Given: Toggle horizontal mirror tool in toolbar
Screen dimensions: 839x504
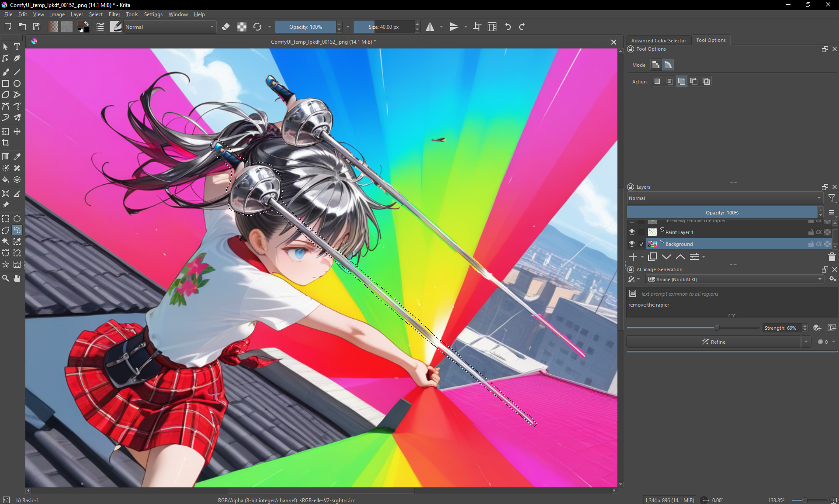Looking at the screenshot, I should click(x=430, y=27).
